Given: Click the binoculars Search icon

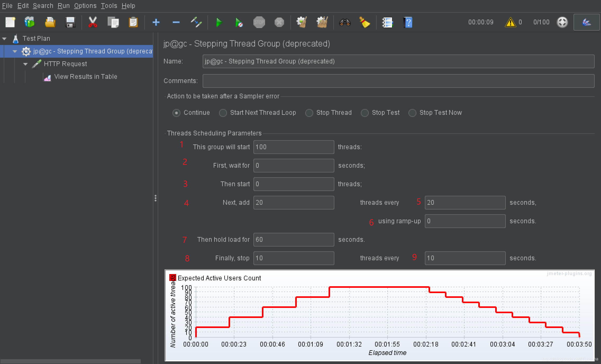Looking at the screenshot, I should [345, 22].
